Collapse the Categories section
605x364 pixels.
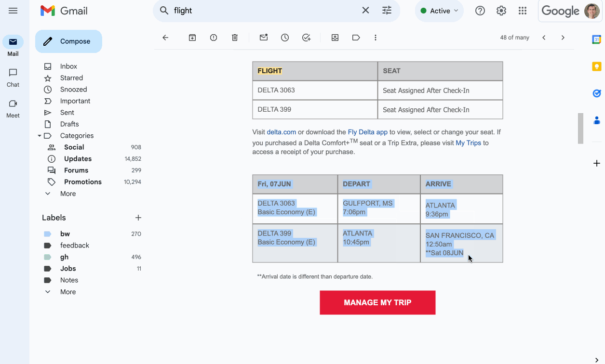point(40,136)
